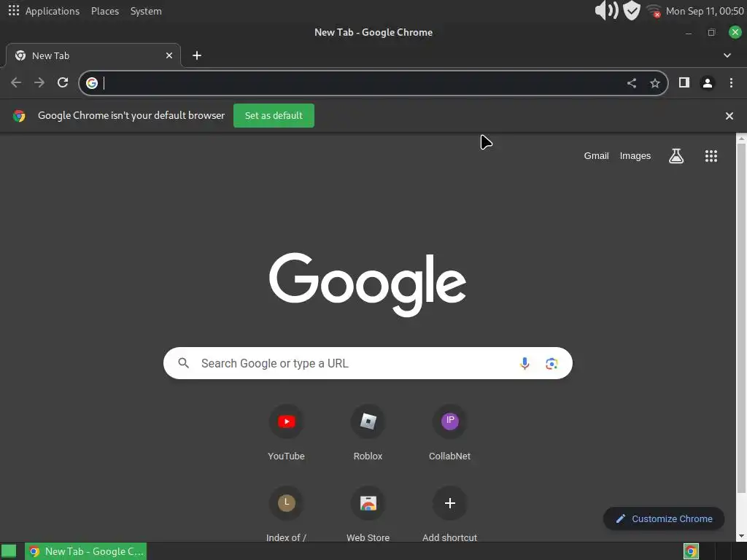747x560 pixels.
Task: Click Customize Chrome button
Action: pos(664,518)
